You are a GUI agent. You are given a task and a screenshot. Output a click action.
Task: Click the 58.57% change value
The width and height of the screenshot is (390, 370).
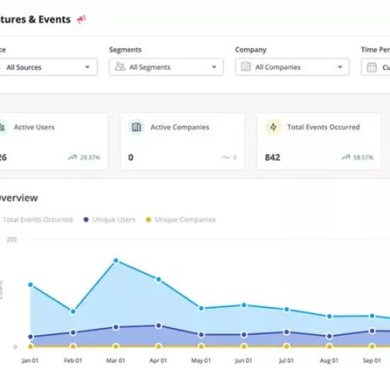(x=363, y=157)
